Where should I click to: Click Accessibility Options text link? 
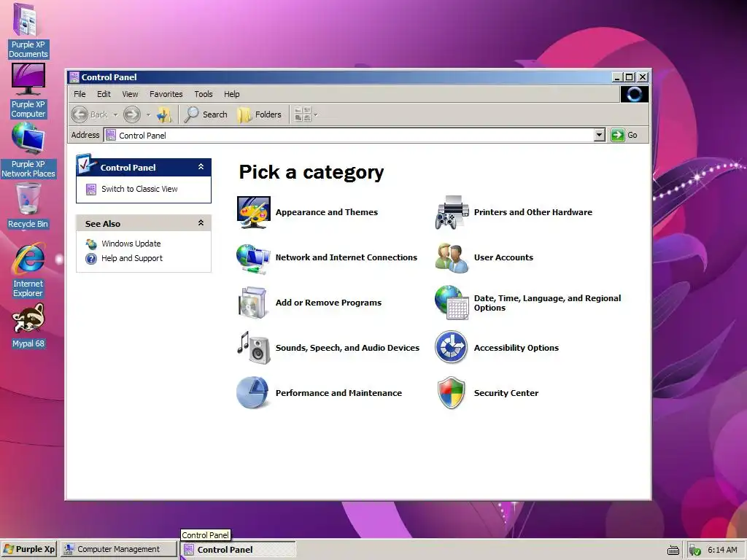[516, 348]
